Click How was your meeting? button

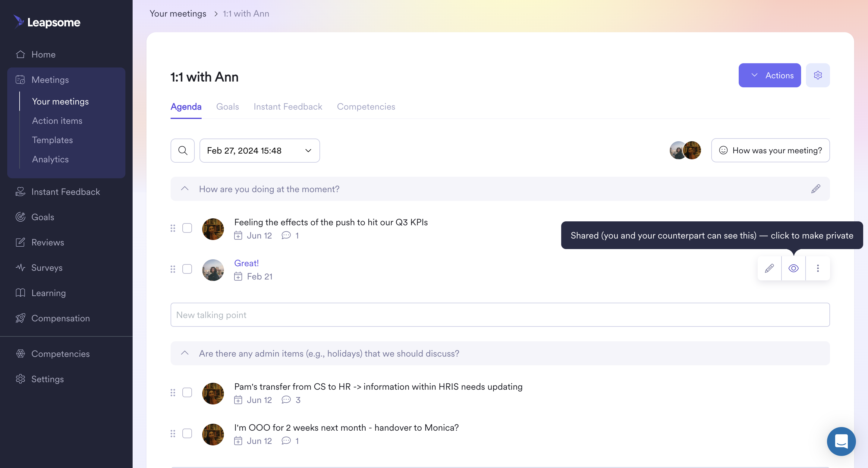[770, 150]
